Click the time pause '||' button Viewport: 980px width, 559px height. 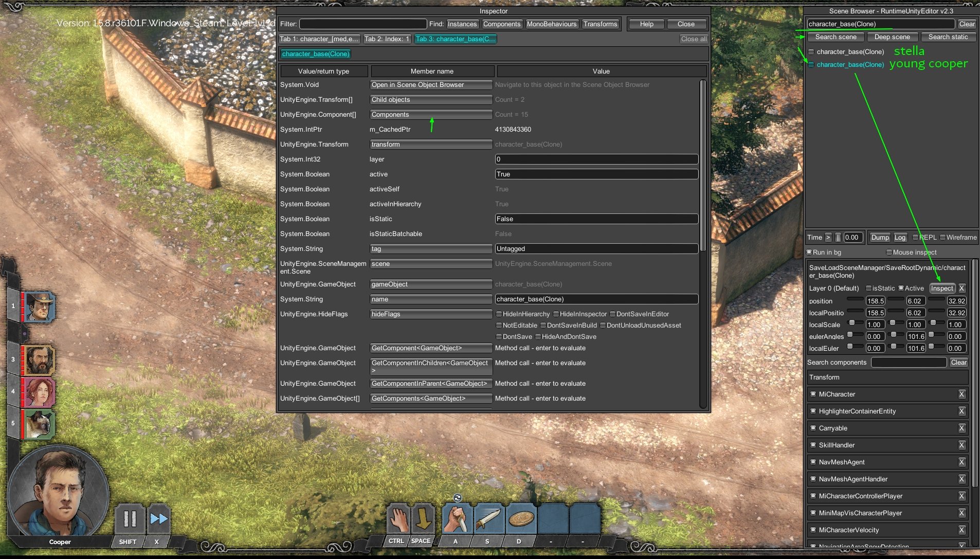coord(838,238)
